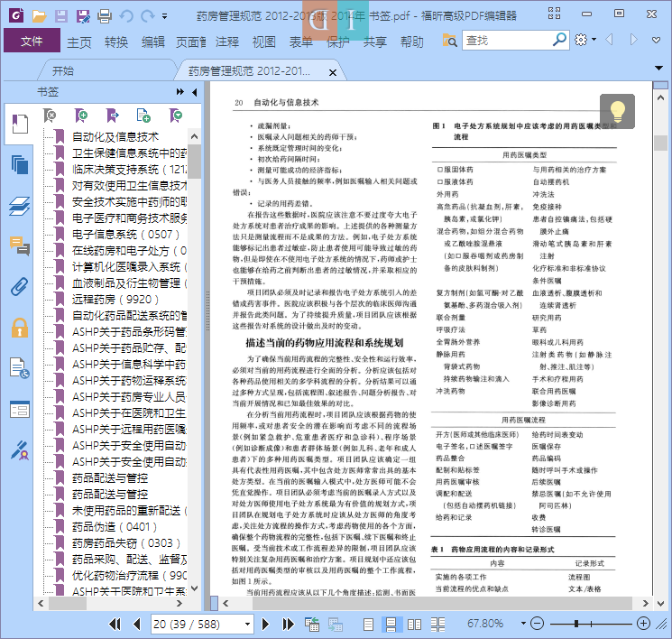Open the Comments panel
This screenshot has height=639, width=672.
pos(19,245)
